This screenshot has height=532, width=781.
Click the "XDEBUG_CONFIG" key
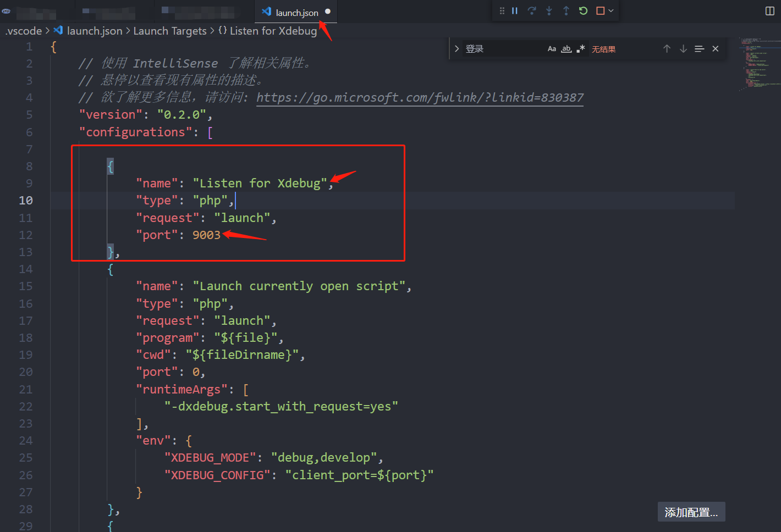click(217, 475)
